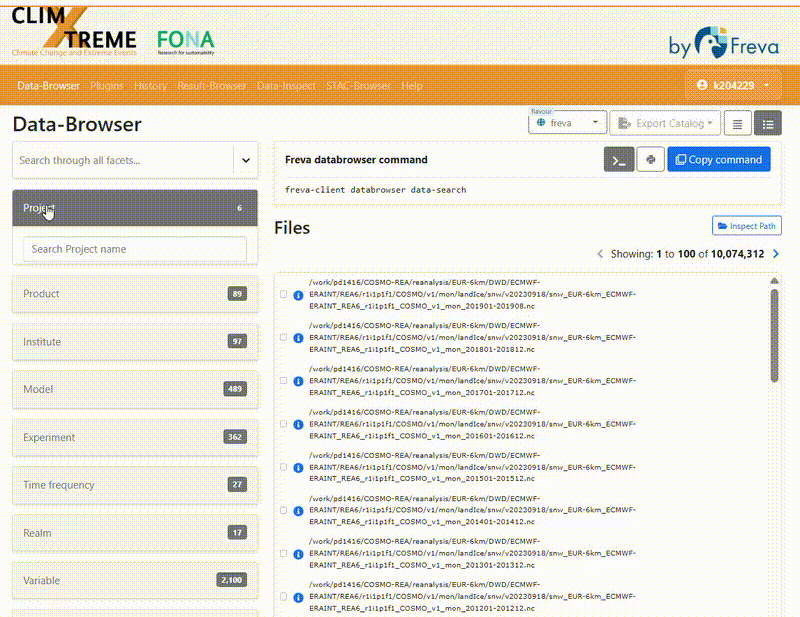Click the file path ending 201901-201908.nc
The width and height of the screenshot is (800, 617).
472,294
